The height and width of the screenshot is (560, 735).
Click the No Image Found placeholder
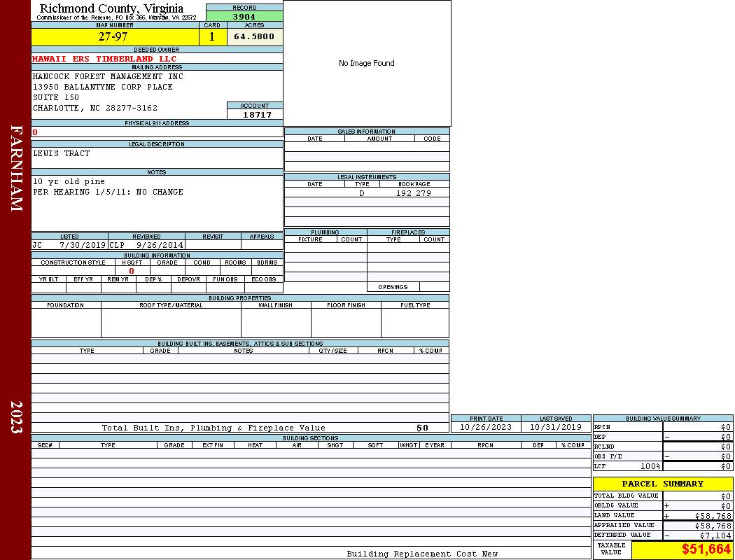367,64
